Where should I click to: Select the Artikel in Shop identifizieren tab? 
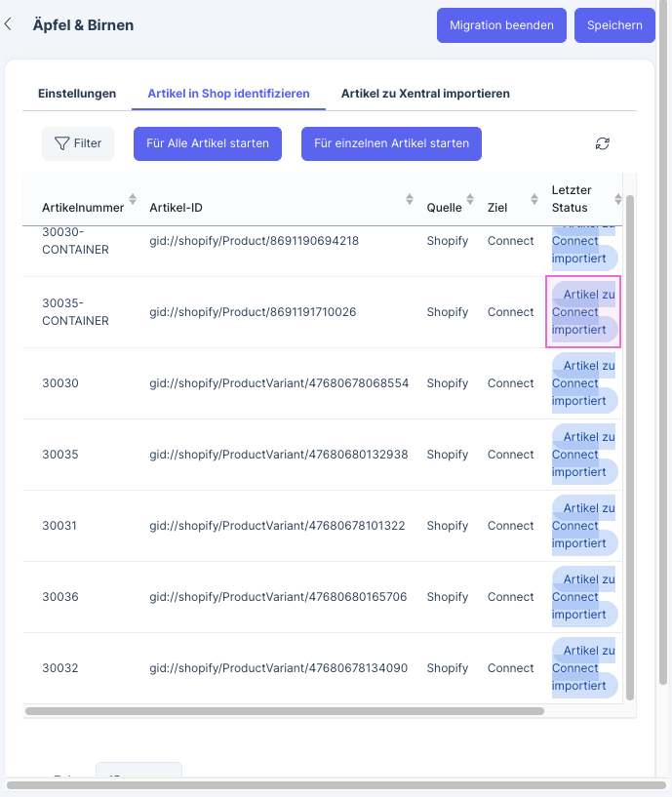click(x=228, y=94)
